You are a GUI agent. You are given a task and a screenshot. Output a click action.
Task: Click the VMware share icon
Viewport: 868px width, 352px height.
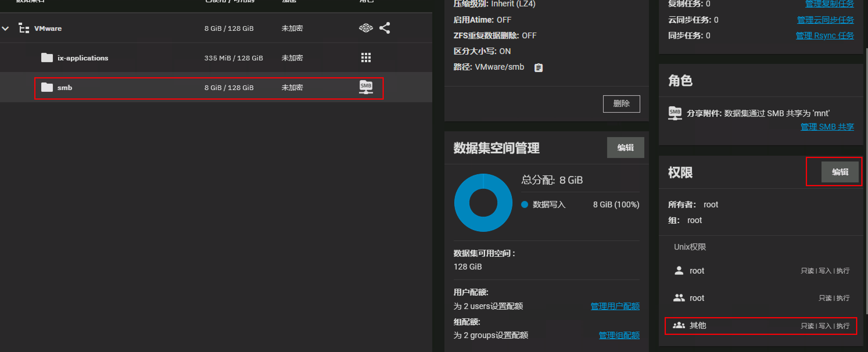click(x=384, y=28)
